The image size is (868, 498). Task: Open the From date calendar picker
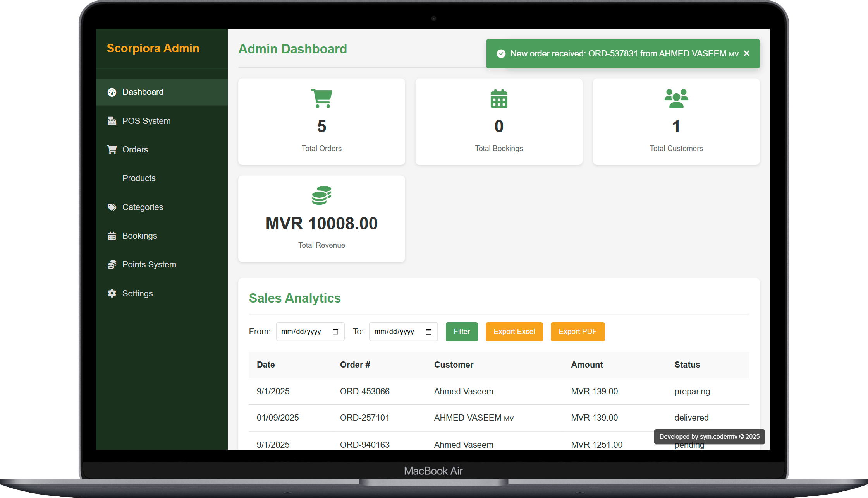click(335, 332)
